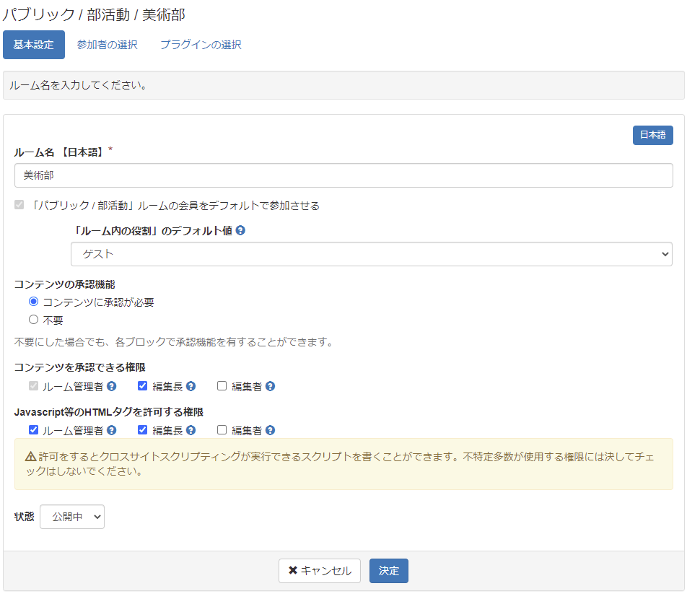Open the 状態 dropdown showing 公開中
The width and height of the screenshot is (700, 599).
click(72, 517)
